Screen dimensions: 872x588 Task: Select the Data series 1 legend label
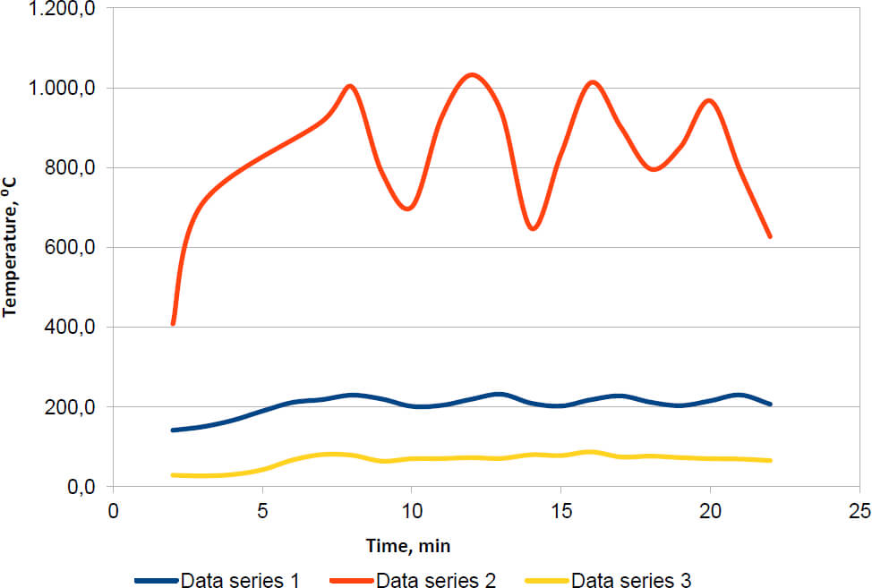240,580
